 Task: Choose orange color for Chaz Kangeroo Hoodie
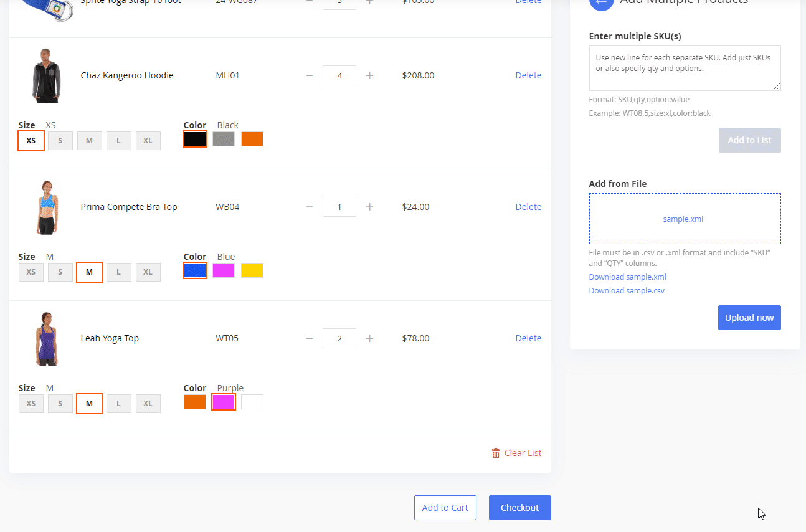coord(252,139)
